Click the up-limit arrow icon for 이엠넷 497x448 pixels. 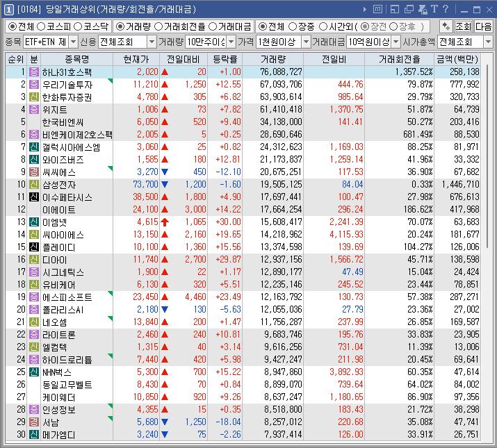pos(165,222)
